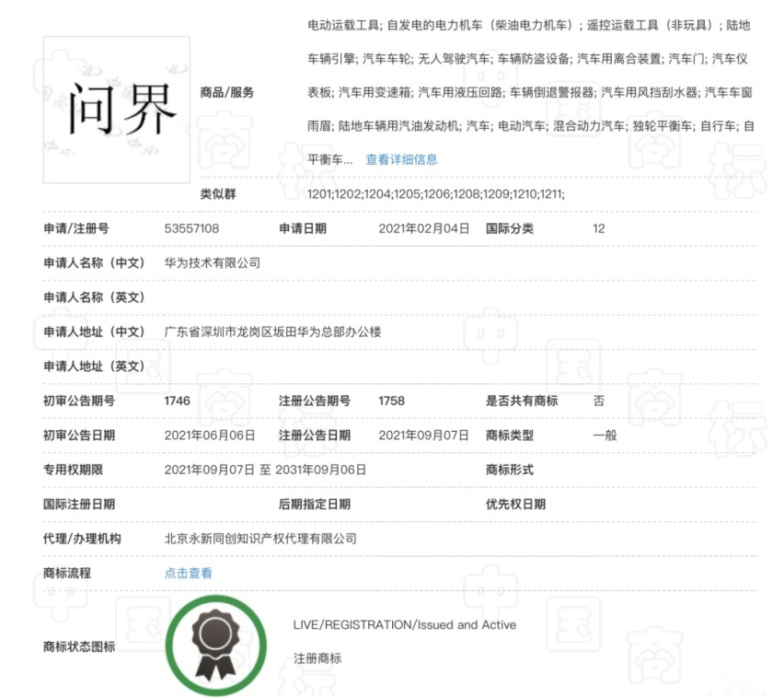The height and width of the screenshot is (697, 784).
Task: Click the goods text line starting 雨眉
Action: (x=531, y=126)
